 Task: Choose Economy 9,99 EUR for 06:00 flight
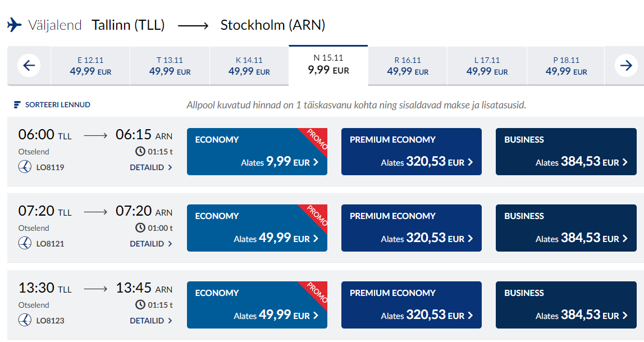[x=257, y=152]
